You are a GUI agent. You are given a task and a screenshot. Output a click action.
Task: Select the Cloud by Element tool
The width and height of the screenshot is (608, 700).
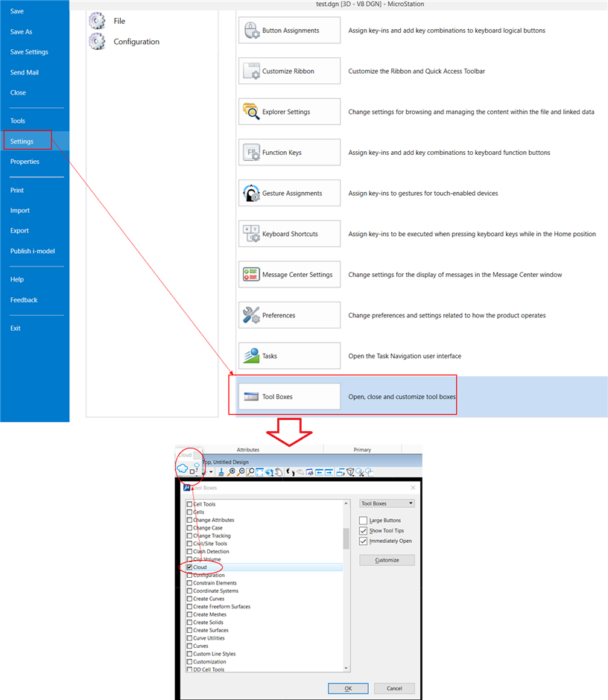(194, 468)
